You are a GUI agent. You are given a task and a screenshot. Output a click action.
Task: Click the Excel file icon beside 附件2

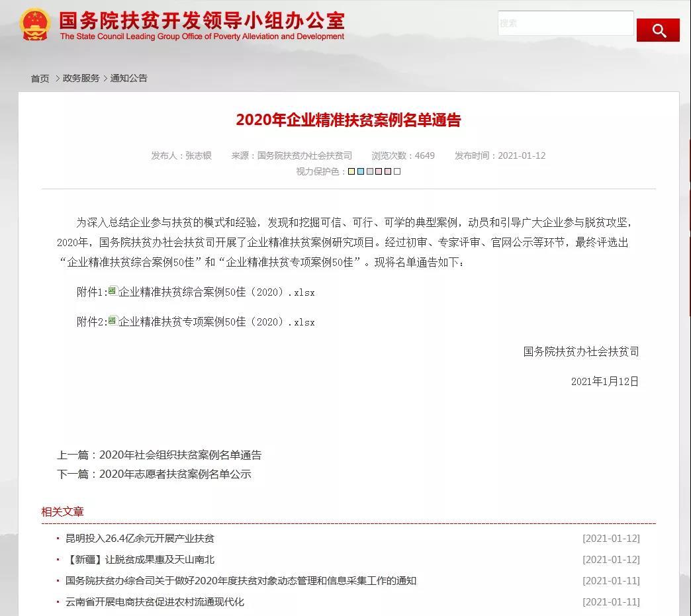(113, 321)
